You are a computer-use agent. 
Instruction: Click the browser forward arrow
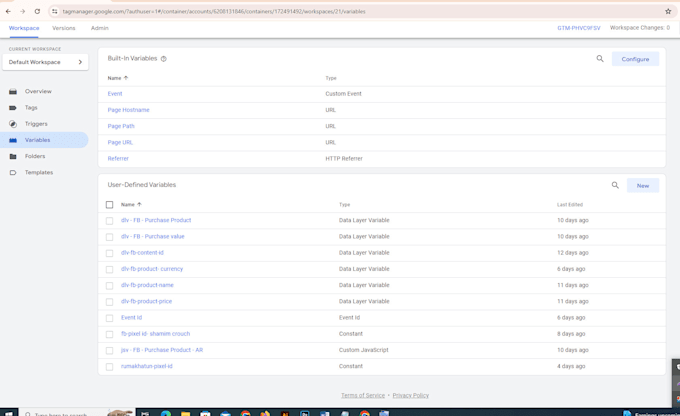pos(23,12)
